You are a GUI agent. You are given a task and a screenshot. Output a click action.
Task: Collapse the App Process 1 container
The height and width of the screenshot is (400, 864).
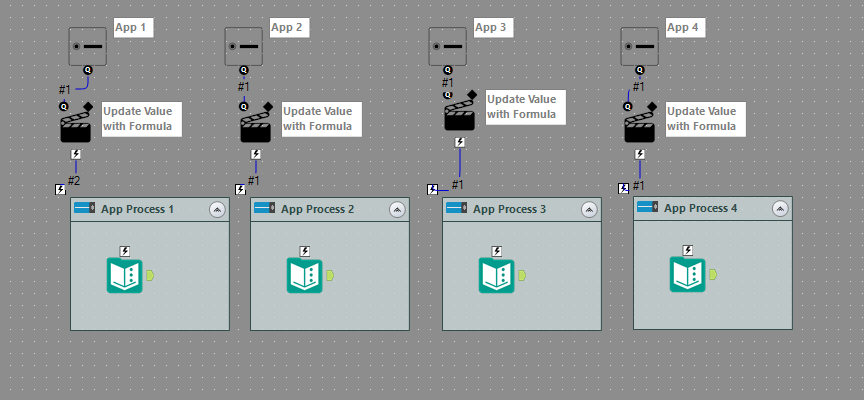pyautogui.click(x=217, y=210)
